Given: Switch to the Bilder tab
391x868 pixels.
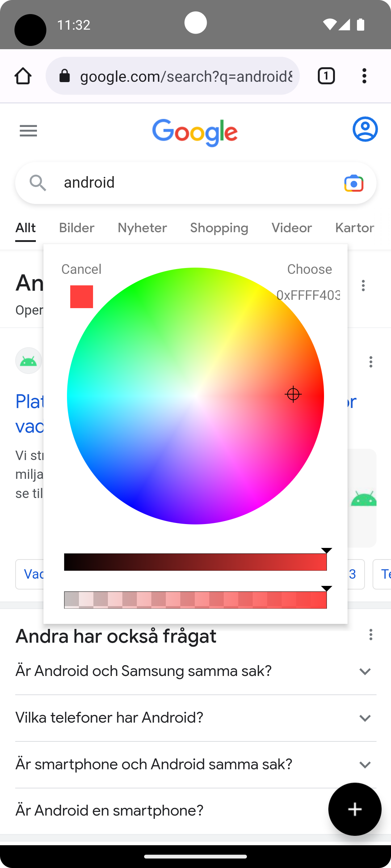Looking at the screenshot, I should (x=77, y=228).
